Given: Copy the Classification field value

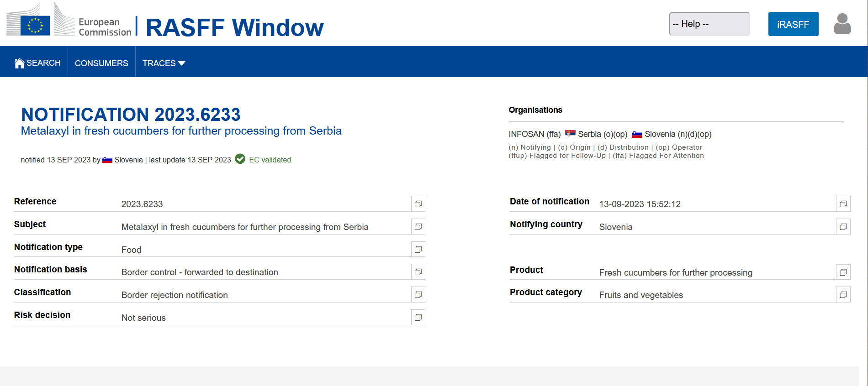Looking at the screenshot, I should click(x=418, y=295).
